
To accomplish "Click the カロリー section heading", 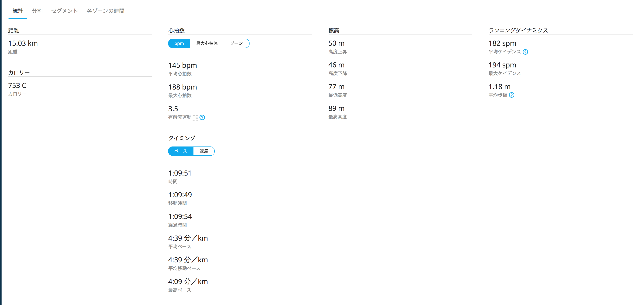I will click(x=19, y=73).
